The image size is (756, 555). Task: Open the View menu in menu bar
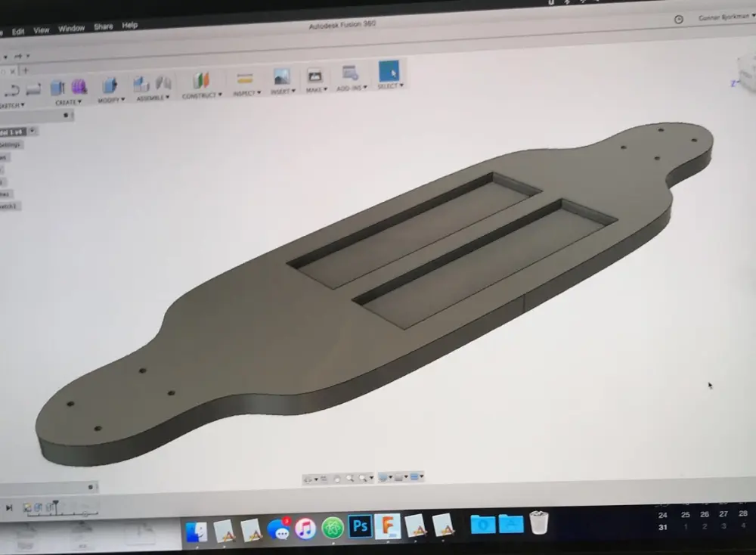pos(41,30)
